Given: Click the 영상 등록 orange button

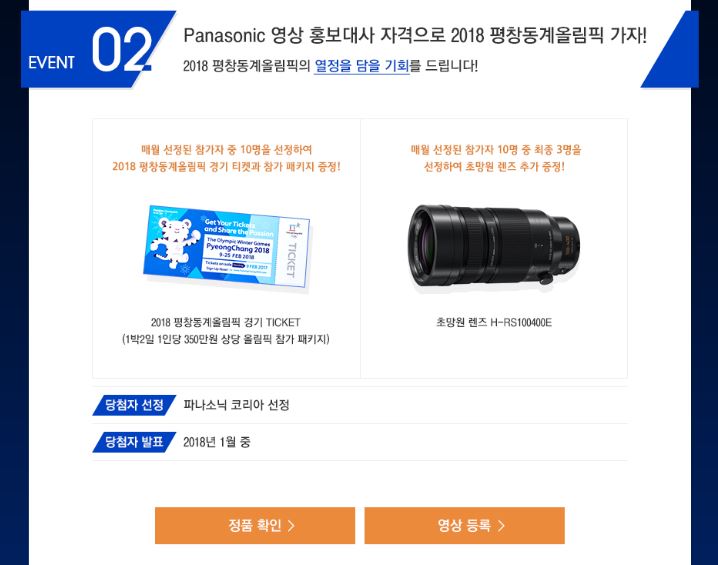Looking at the screenshot, I should coord(464,525).
